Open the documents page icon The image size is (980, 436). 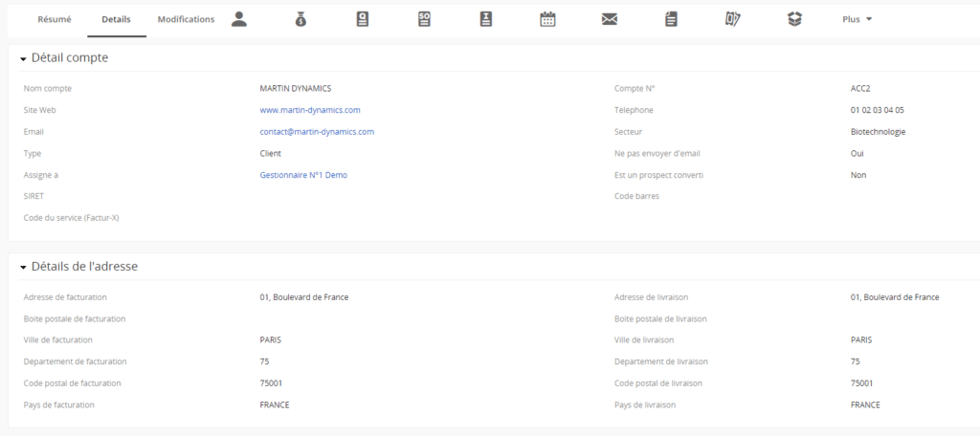point(671,19)
